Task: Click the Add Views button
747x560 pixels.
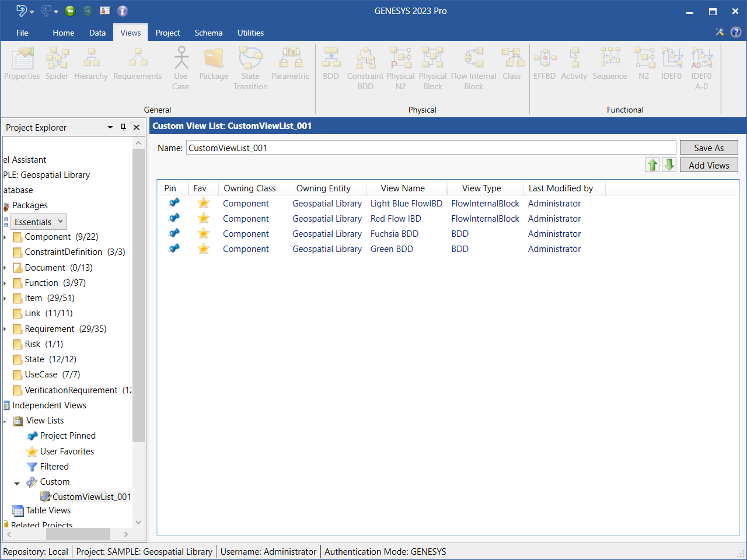Action: [x=708, y=165]
